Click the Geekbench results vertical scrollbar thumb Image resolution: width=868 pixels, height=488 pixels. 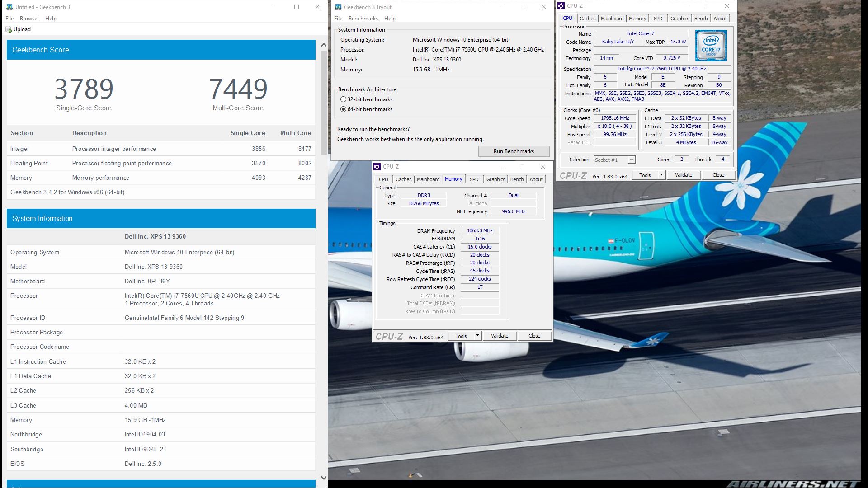click(x=324, y=103)
